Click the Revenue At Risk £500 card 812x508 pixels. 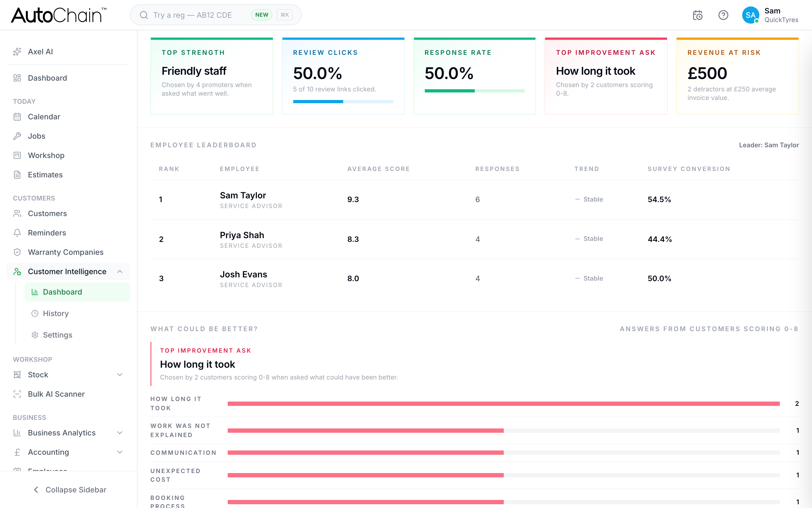pos(737,76)
